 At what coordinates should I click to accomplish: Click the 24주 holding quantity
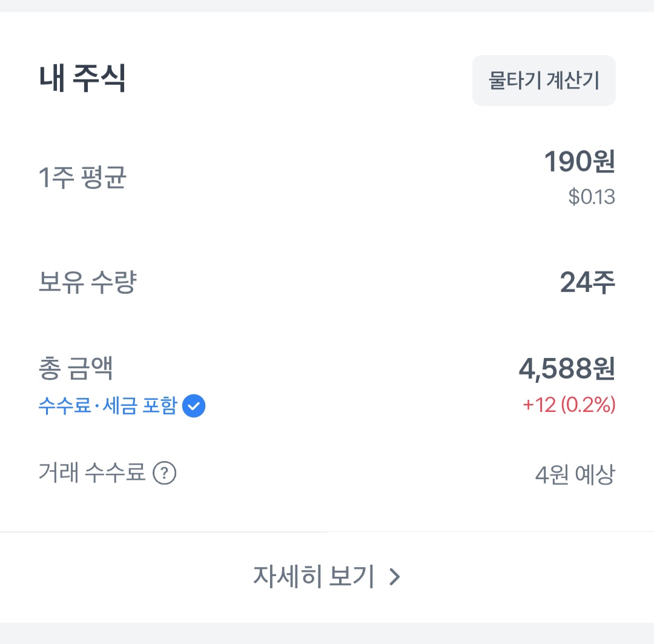pos(587,282)
